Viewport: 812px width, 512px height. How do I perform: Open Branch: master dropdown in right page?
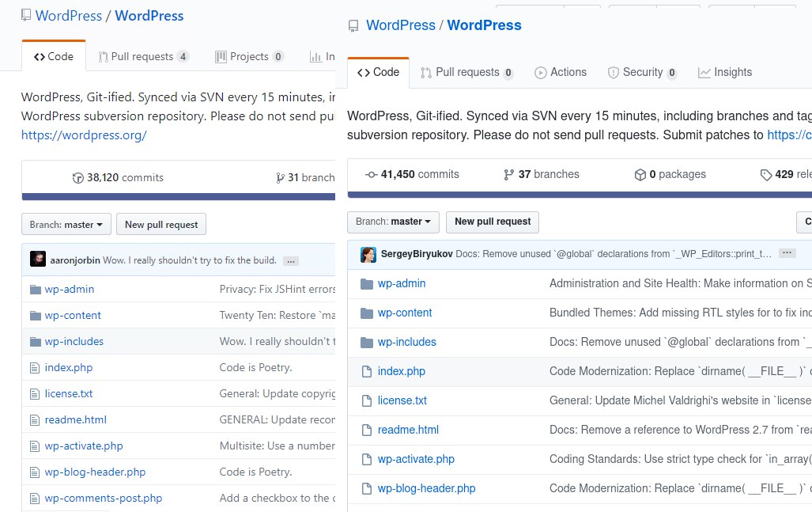(x=393, y=222)
